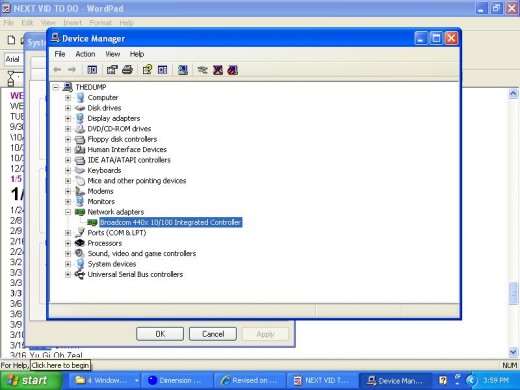The image size is (520, 390).
Task: Open the Device Manager File menu
Action: point(60,54)
